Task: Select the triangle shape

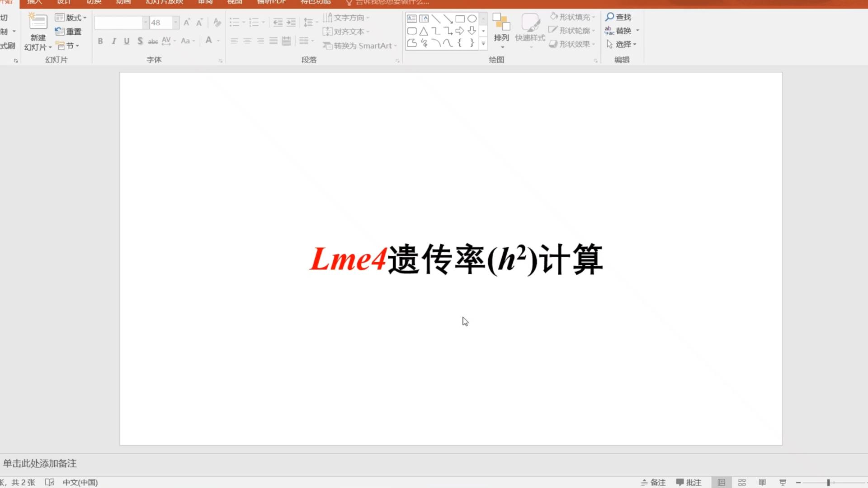Action: (x=424, y=31)
